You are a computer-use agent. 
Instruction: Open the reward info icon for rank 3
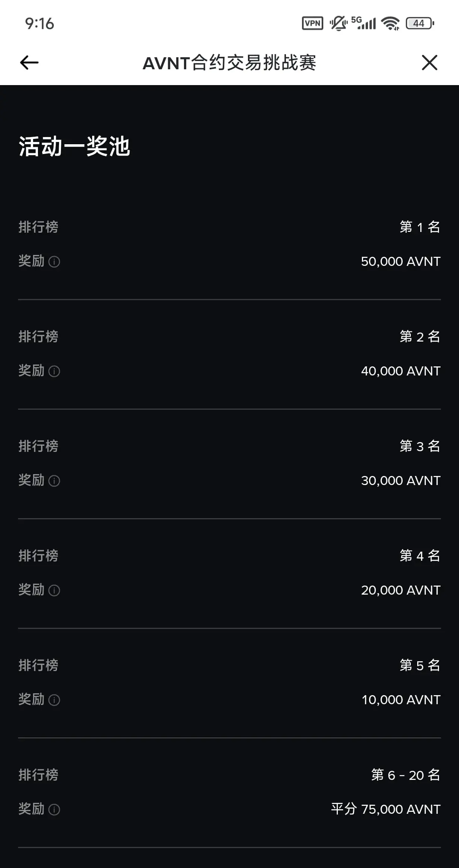point(54,481)
